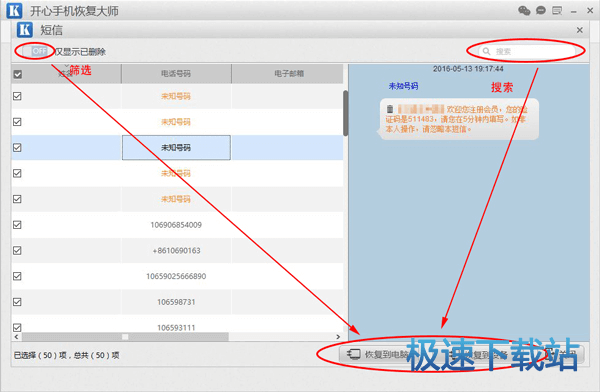Select the 106598731 phone number row
The width and height of the screenshot is (600, 392).
[176, 302]
